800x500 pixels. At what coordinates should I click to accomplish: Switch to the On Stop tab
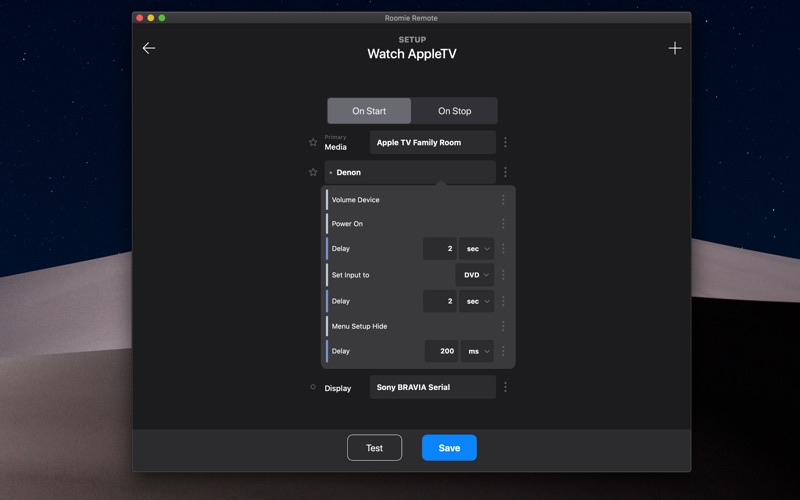(454, 111)
